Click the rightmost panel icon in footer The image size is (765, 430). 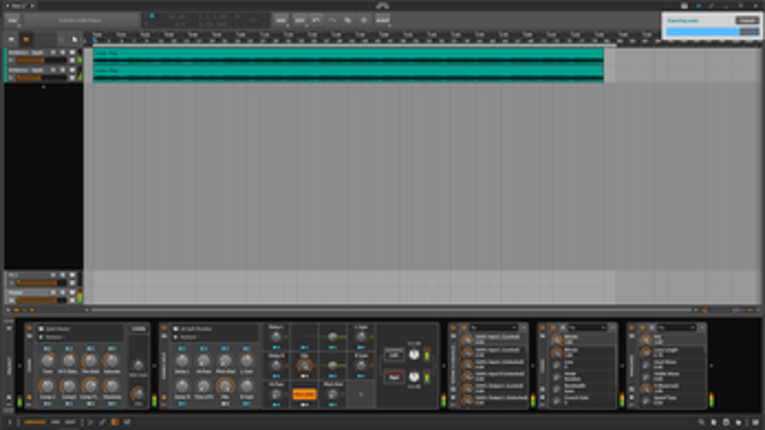tap(755, 423)
